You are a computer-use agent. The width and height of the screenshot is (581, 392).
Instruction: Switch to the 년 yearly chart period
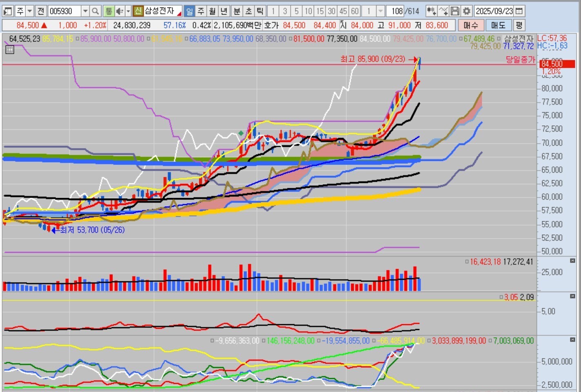coord(224,11)
